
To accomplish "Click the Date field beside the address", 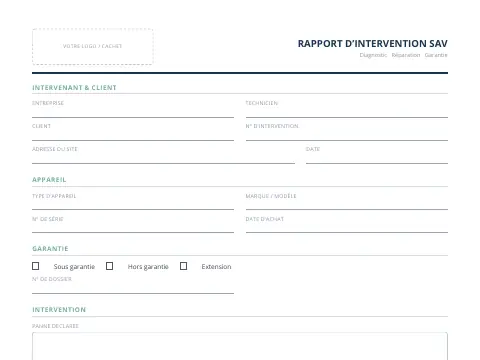I will 377,158.
